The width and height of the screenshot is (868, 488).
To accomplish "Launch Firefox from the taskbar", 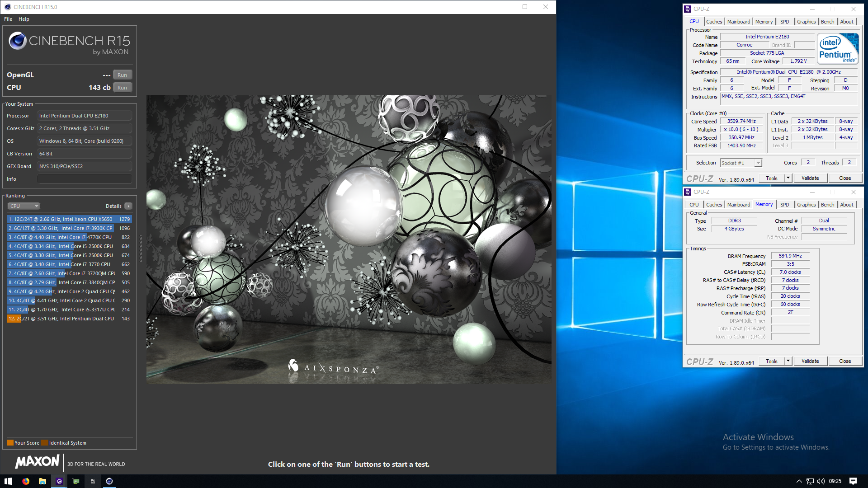I will [26, 481].
